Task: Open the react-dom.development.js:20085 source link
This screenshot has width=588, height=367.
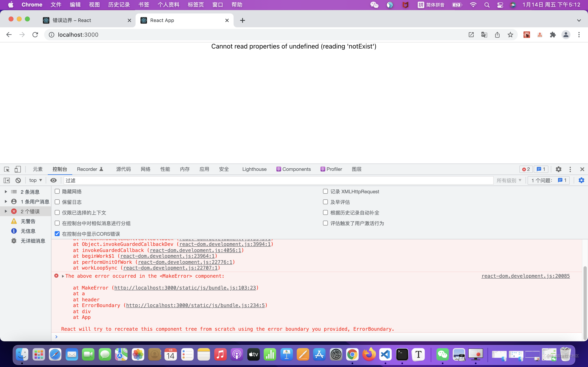Action: 525,276
